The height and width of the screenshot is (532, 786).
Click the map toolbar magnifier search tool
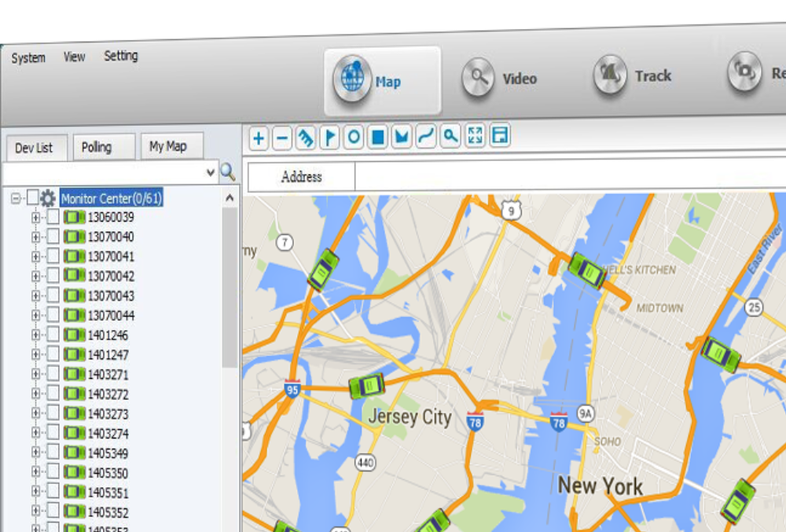(x=450, y=135)
